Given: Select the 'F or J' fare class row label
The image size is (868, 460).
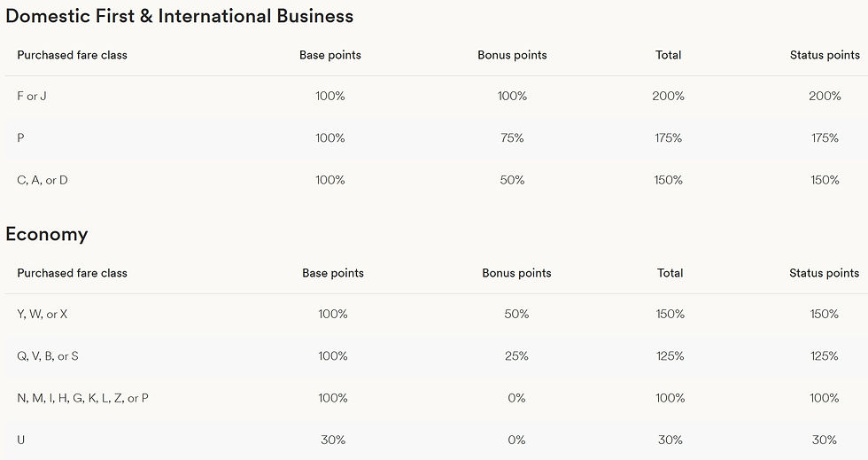Looking at the screenshot, I should pos(32,96).
